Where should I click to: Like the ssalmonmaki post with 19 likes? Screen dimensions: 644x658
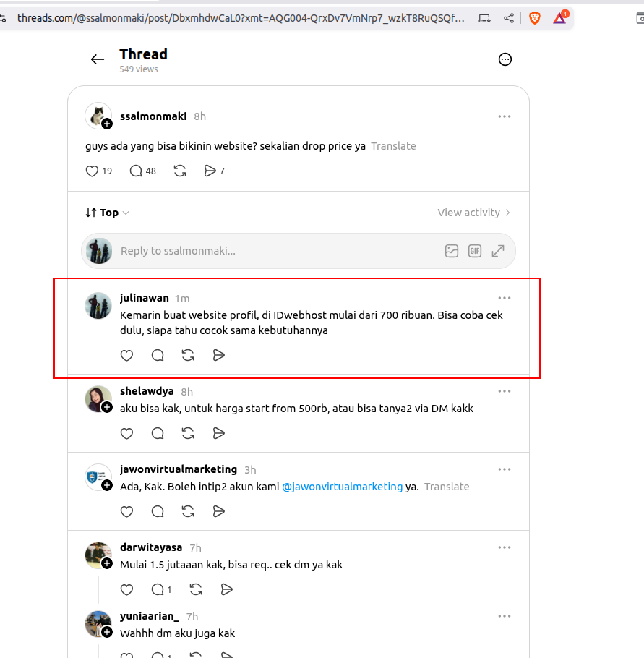92,171
